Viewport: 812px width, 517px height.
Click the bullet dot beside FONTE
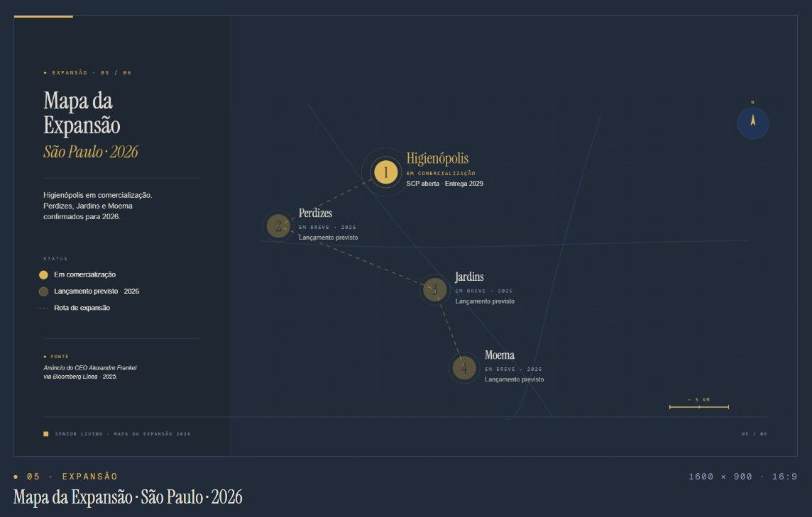45,357
